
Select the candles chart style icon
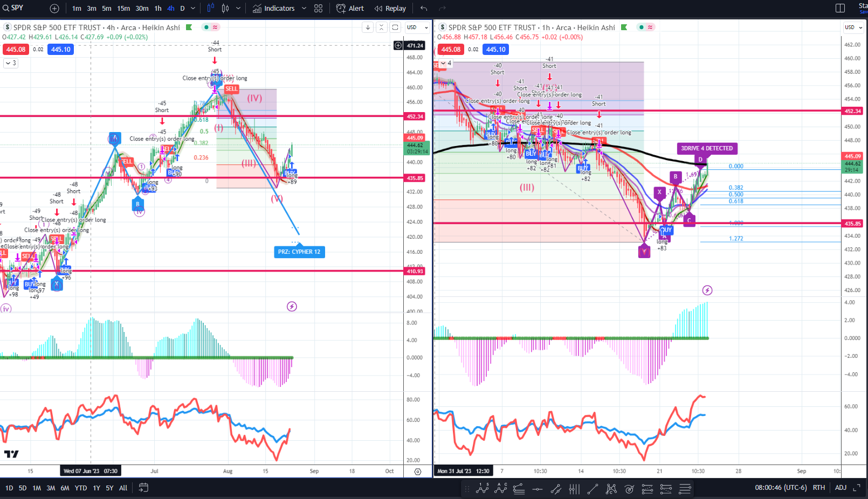point(225,8)
